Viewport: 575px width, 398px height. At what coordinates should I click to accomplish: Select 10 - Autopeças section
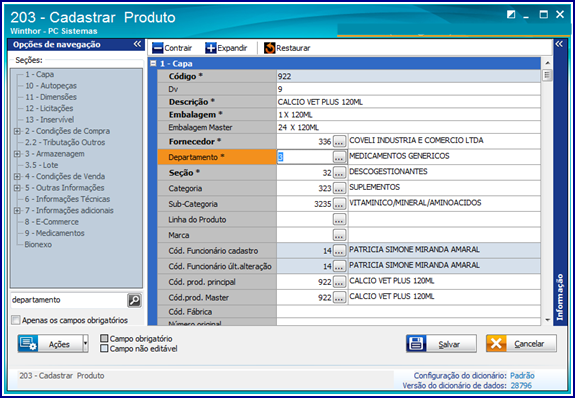pyautogui.click(x=51, y=85)
